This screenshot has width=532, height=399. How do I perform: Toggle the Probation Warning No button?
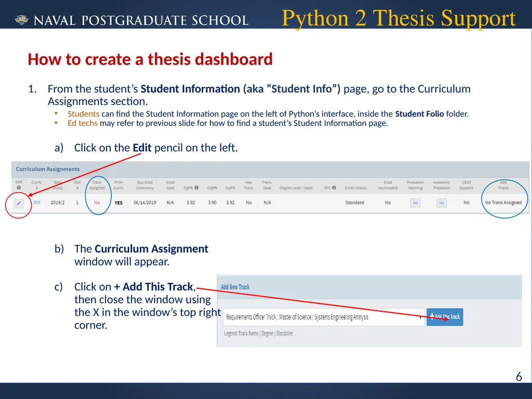tap(415, 203)
